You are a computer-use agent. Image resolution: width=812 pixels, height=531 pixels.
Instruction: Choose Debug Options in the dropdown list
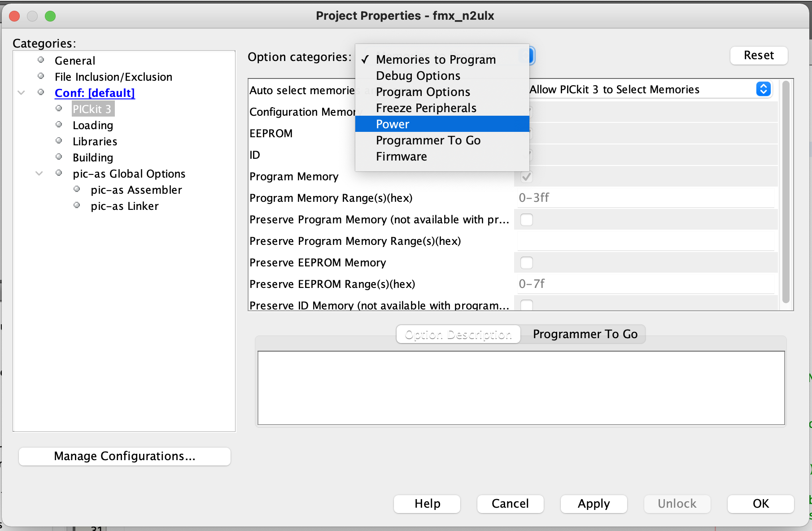click(418, 76)
